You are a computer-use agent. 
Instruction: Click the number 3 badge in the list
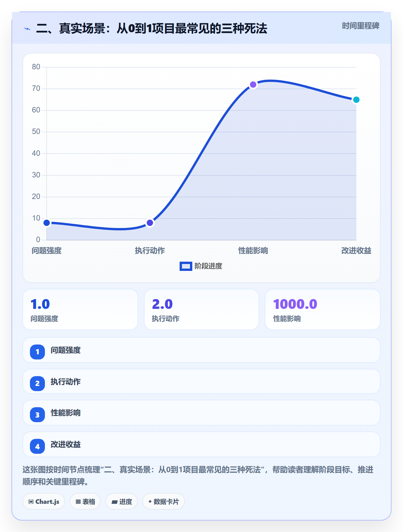[37, 415]
